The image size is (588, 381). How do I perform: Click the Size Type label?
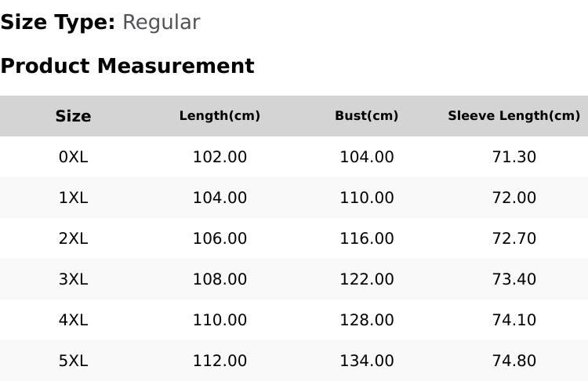click(58, 23)
